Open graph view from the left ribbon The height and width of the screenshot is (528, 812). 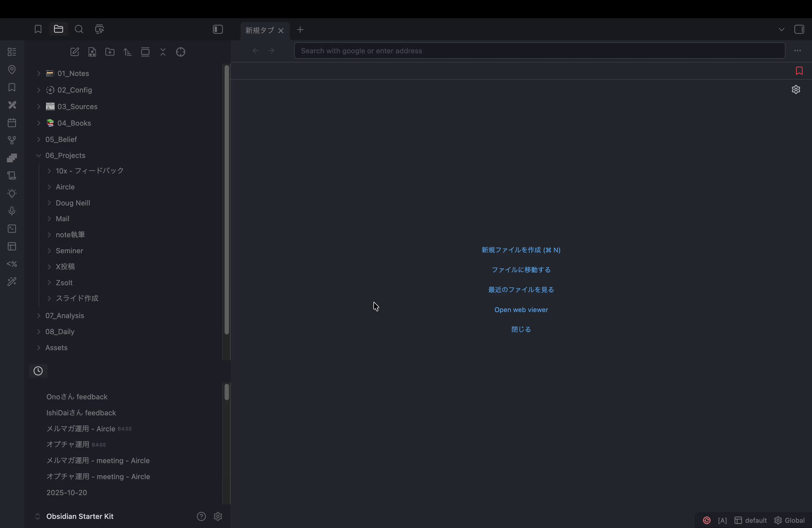click(12, 140)
